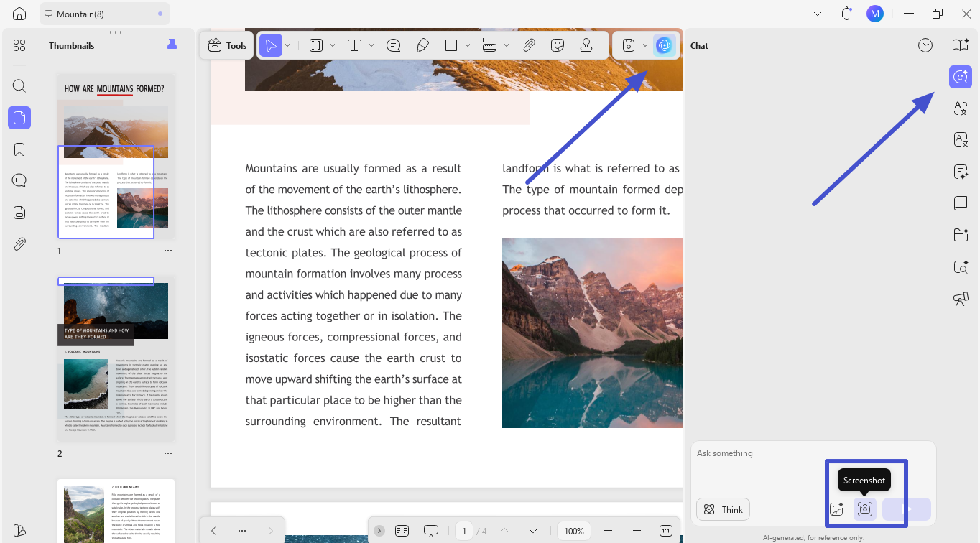Screen dimensions: 980x543
Task: Toggle the Thumbnails panel icon in left sidebar
Action: pos(19,117)
